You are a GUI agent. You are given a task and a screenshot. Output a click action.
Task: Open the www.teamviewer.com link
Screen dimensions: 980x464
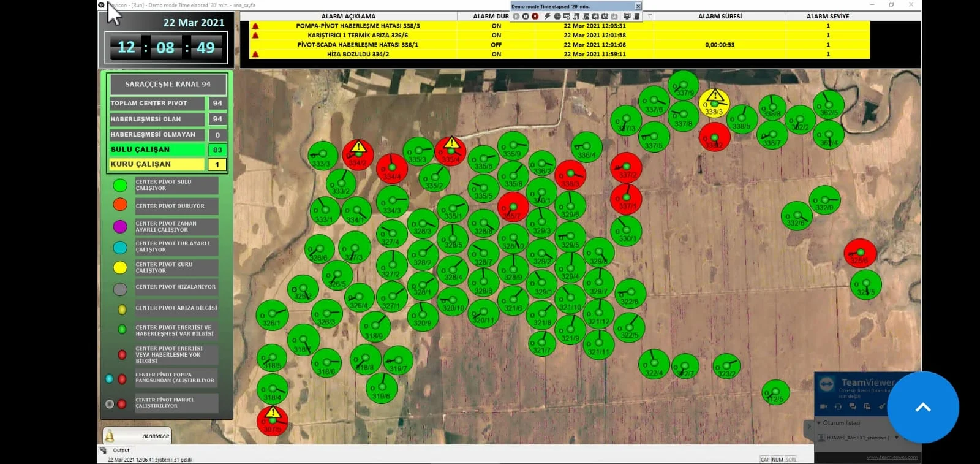coord(892,457)
